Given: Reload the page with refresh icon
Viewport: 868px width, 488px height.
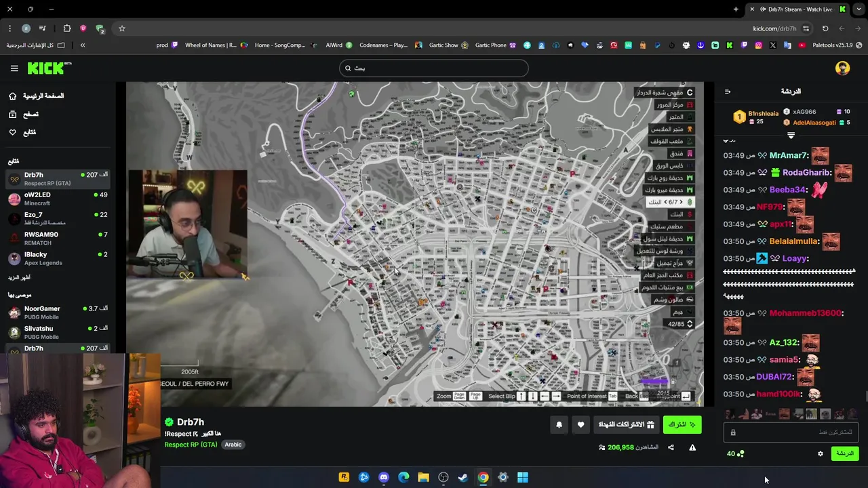Looking at the screenshot, I should [825, 28].
